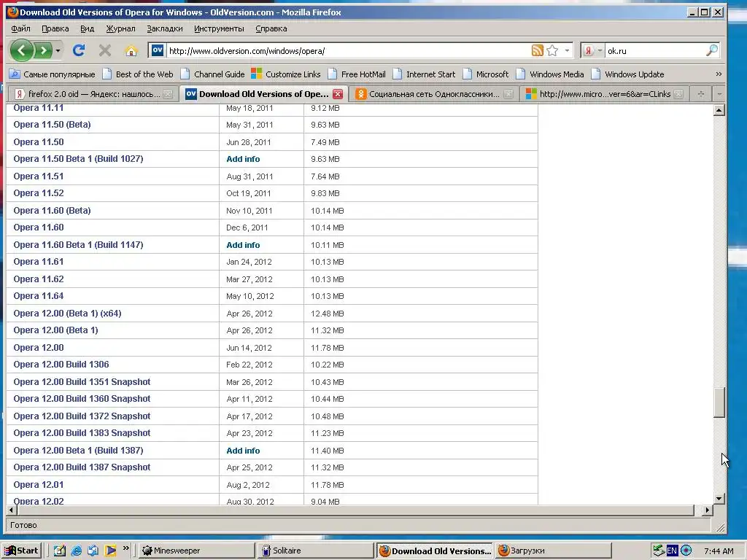The image size is (747, 560).
Task: Open Самые популярные bookmarks folder
Action: pyautogui.click(x=53, y=74)
